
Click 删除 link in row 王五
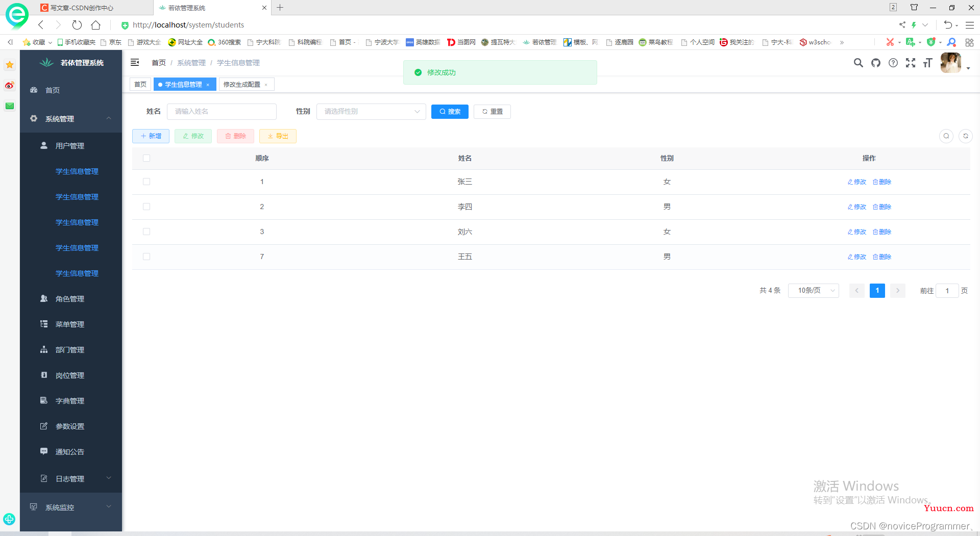pos(882,257)
